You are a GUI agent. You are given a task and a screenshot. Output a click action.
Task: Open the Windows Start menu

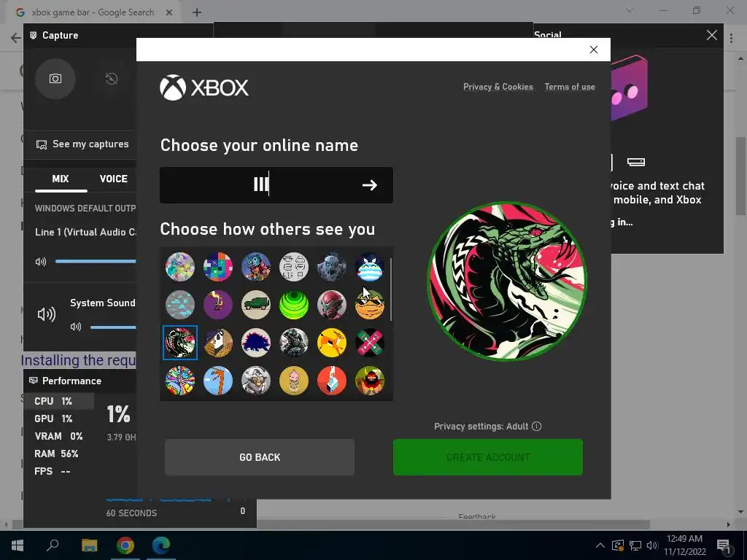pos(18,545)
